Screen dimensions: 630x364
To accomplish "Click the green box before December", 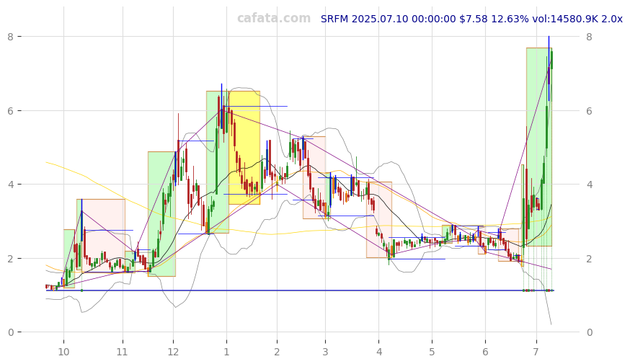I will click(161, 214).
